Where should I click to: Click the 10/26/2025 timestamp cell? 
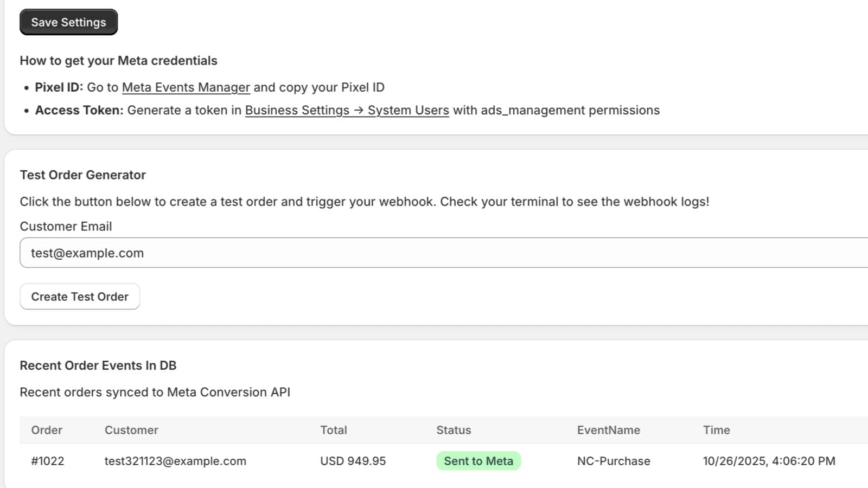pyautogui.click(x=769, y=461)
